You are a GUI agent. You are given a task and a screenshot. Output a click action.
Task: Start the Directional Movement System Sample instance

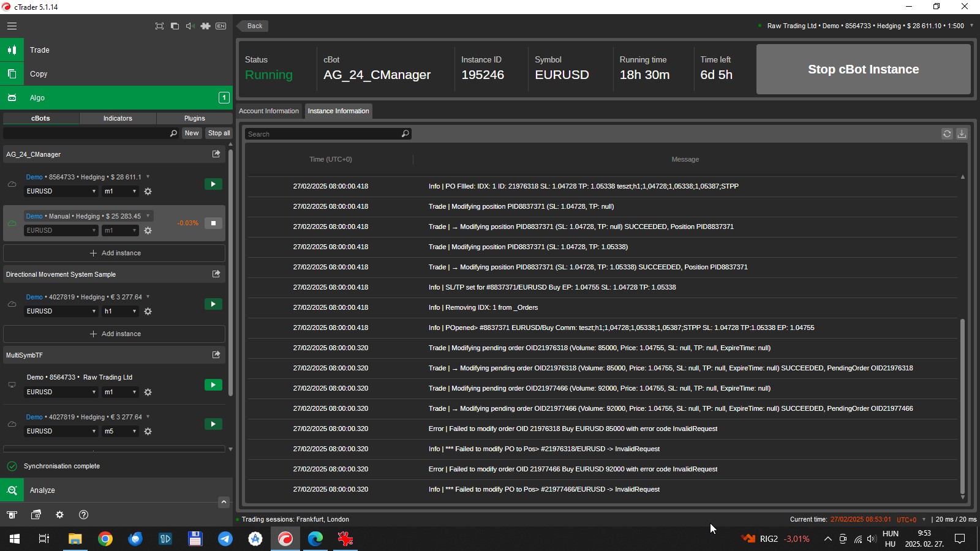tap(213, 304)
